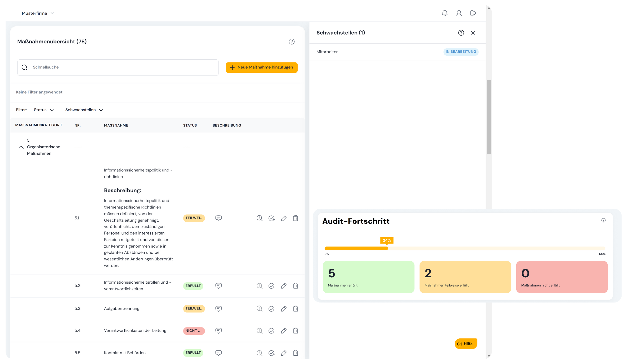This screenshot has width=626, height=364.
Task: Click the Audit-Fortschritt help question icon
Action: 603,220
